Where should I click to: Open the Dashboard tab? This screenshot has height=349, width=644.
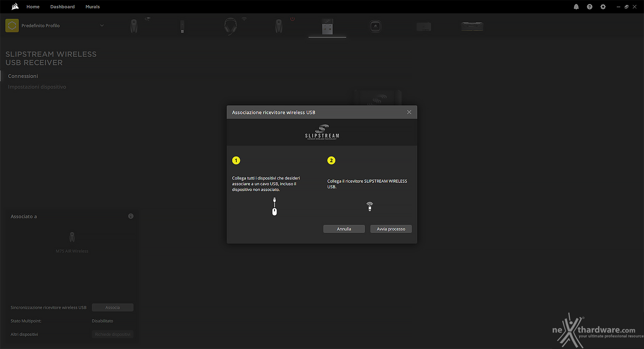coord(62,7)
